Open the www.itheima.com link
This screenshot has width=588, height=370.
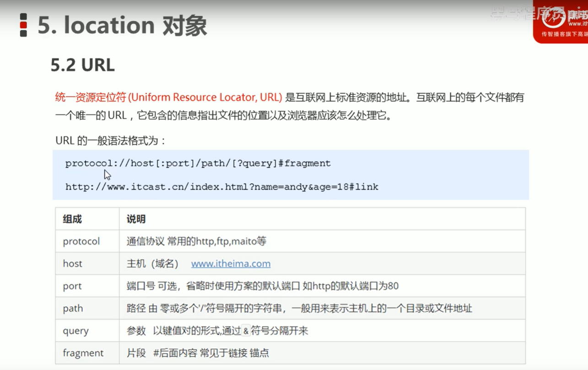point(231,264)
